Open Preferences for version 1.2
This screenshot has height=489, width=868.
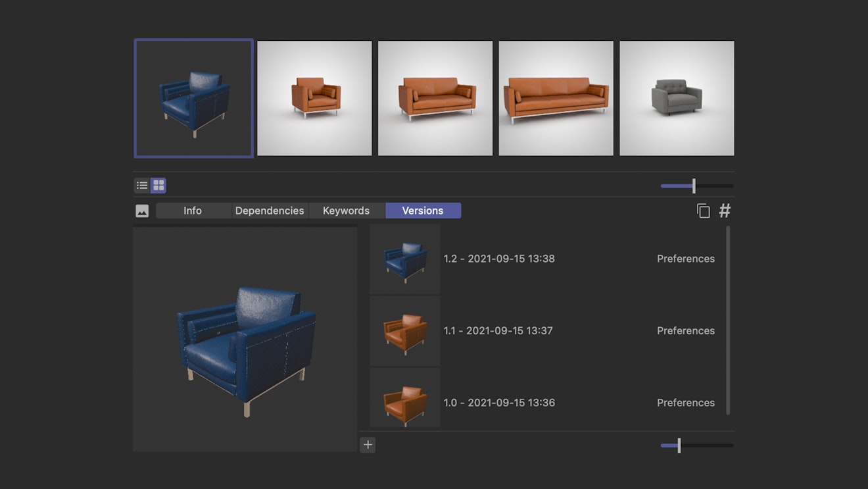click(686, 258)
